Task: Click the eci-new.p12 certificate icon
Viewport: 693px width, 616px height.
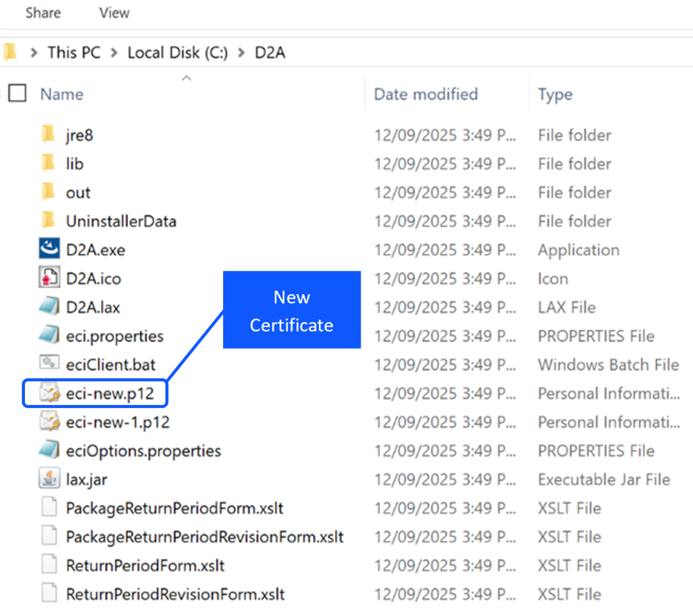Action: tap(49, 393)
